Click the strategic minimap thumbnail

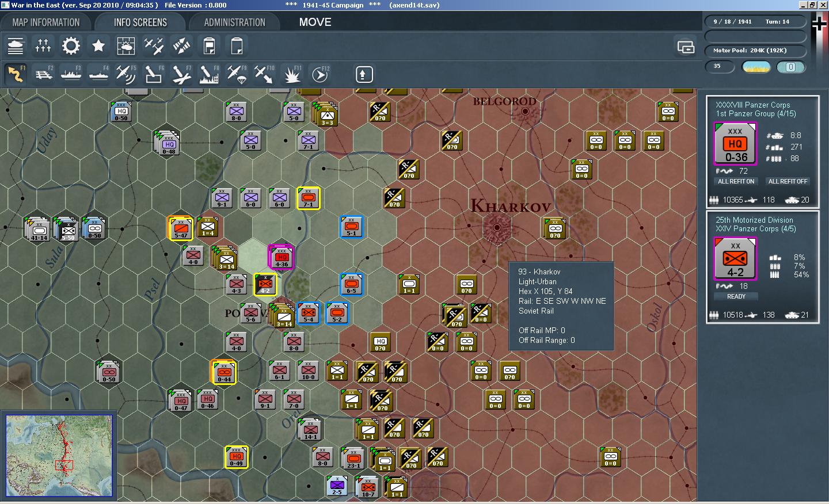[59, 456]
